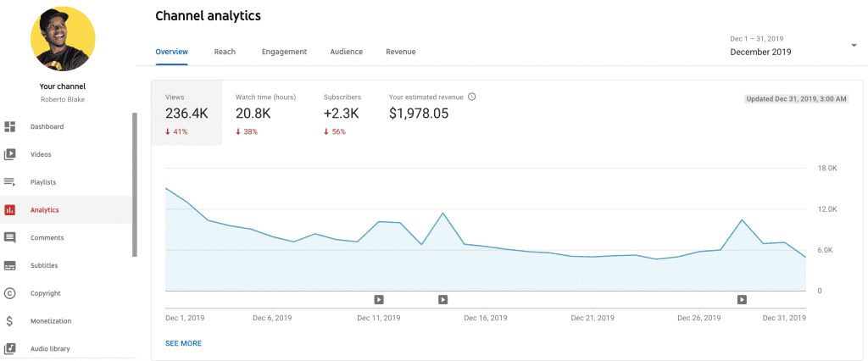Open the Audio library icon
Image resolution: width=868 pixels, height=361 pixels.
[x=10, y=348]
